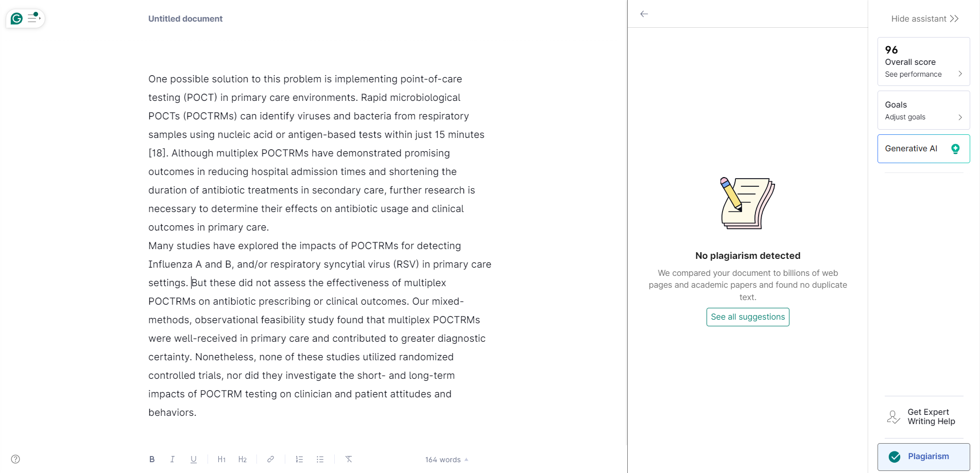Collapse the word count details

tap(467, 459)
